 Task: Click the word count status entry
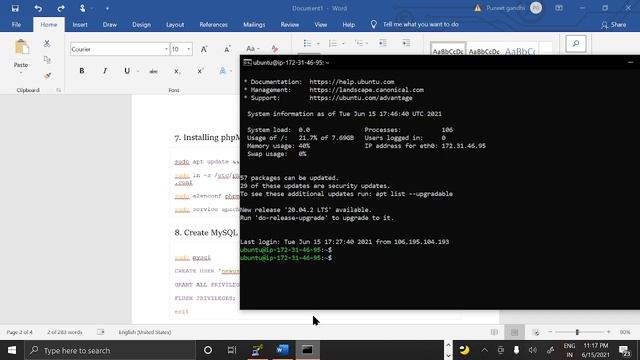click(65, 332)
